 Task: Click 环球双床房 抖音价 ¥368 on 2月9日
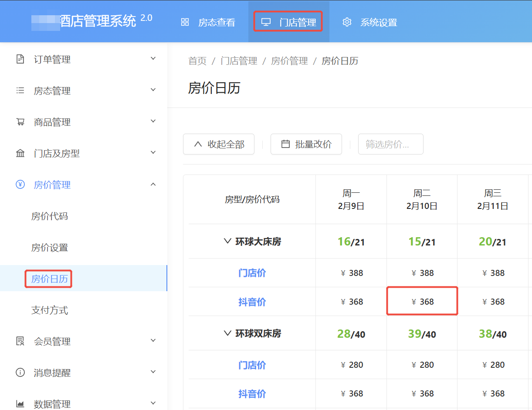pos(351,393)
